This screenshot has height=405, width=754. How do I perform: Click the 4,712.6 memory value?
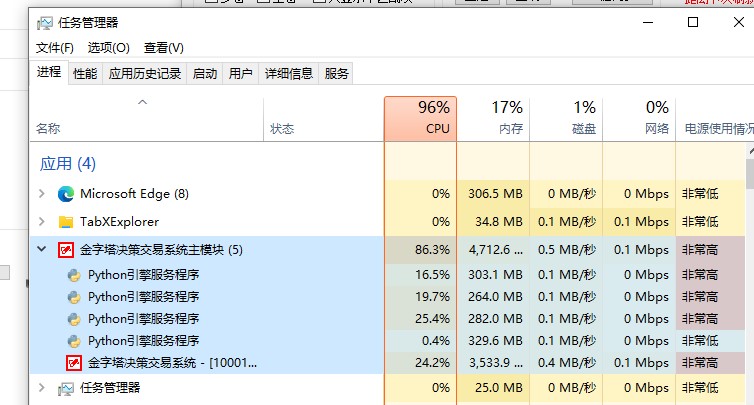(x=496, y=250)
